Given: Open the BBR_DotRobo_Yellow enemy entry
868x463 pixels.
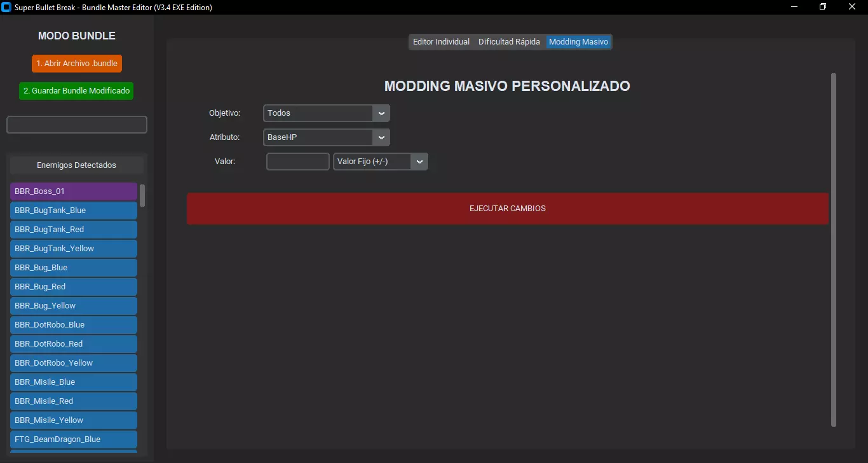Looking at the screenshot, I should (x=74, y=363).
